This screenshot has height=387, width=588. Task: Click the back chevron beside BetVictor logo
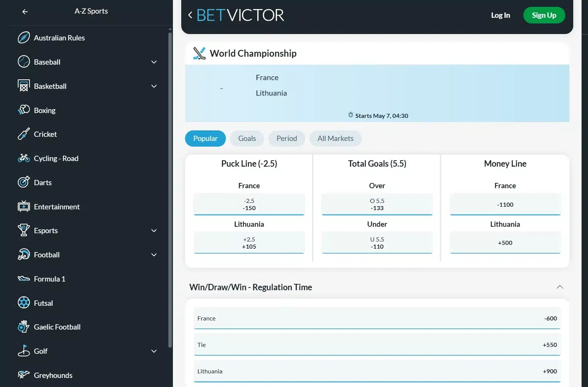point(190,15)
